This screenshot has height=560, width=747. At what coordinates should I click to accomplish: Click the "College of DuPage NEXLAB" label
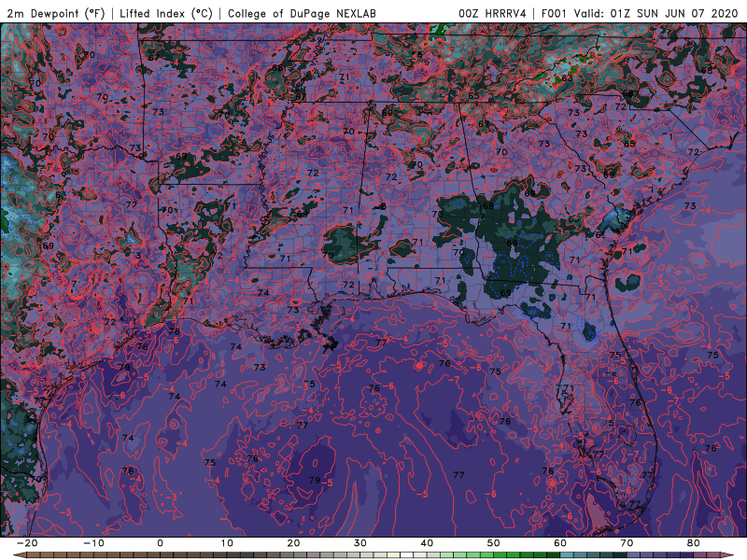click(x=302, y=13)
